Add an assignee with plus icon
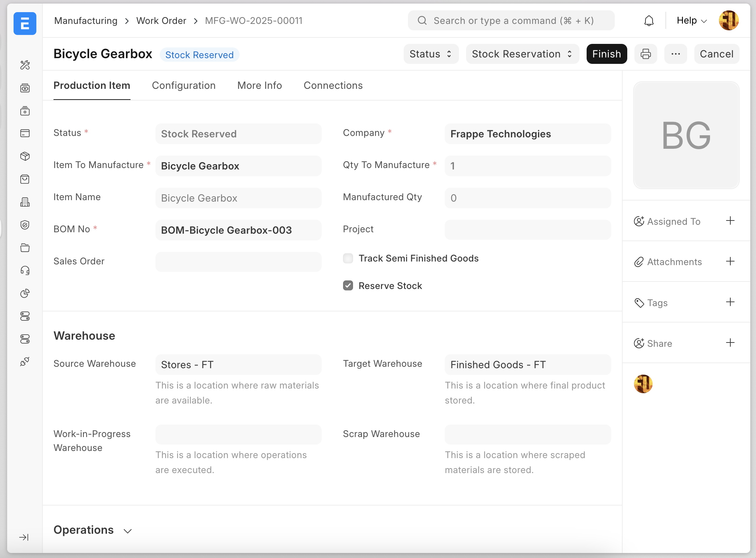Viewport: 756px width, 558px height. (x=730, y=221)
